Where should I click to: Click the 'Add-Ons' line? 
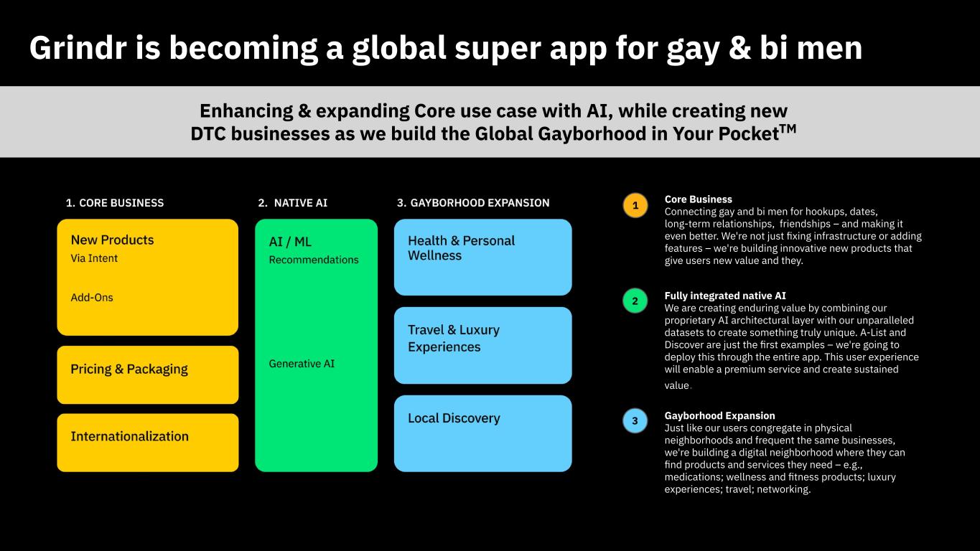(x=92, y=298)
